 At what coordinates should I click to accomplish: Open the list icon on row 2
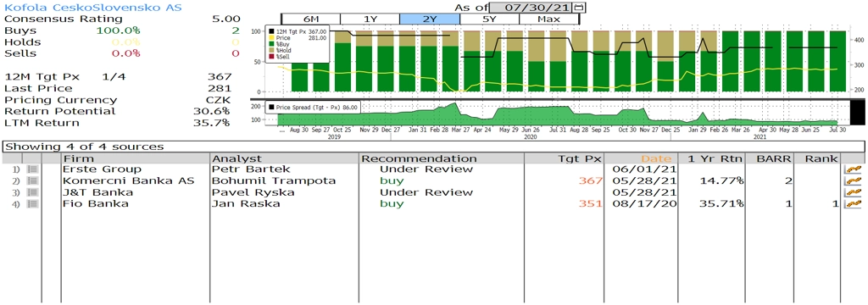[x=33, y=181]
